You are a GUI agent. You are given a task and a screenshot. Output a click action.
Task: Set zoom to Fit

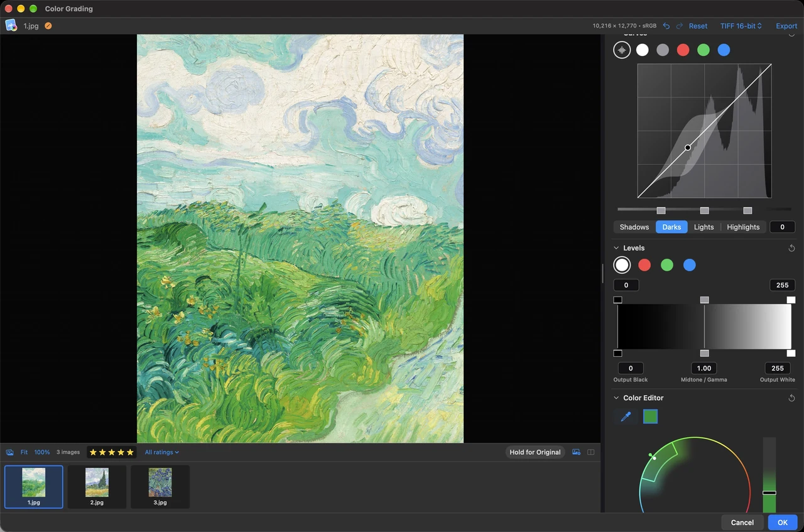coord(24,452)
